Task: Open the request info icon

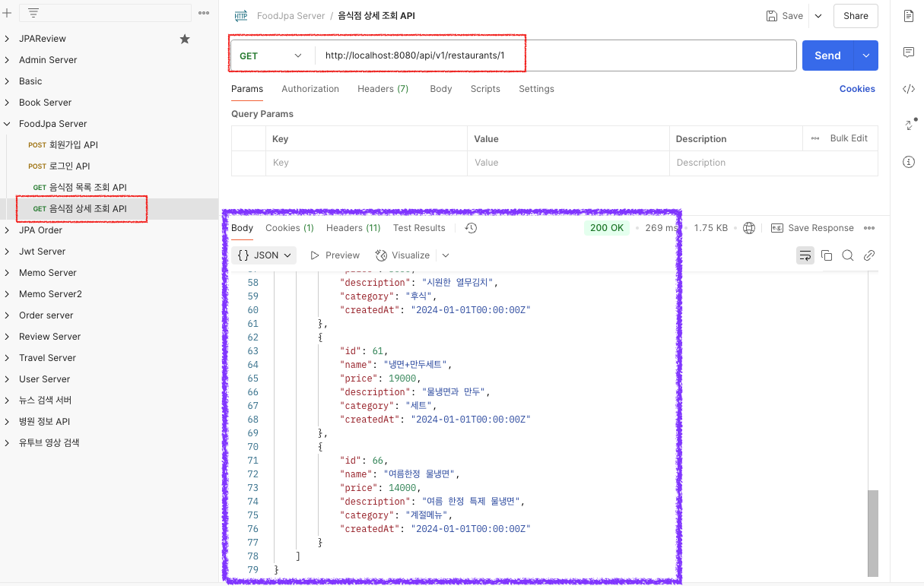Action: tap(908, 162)
